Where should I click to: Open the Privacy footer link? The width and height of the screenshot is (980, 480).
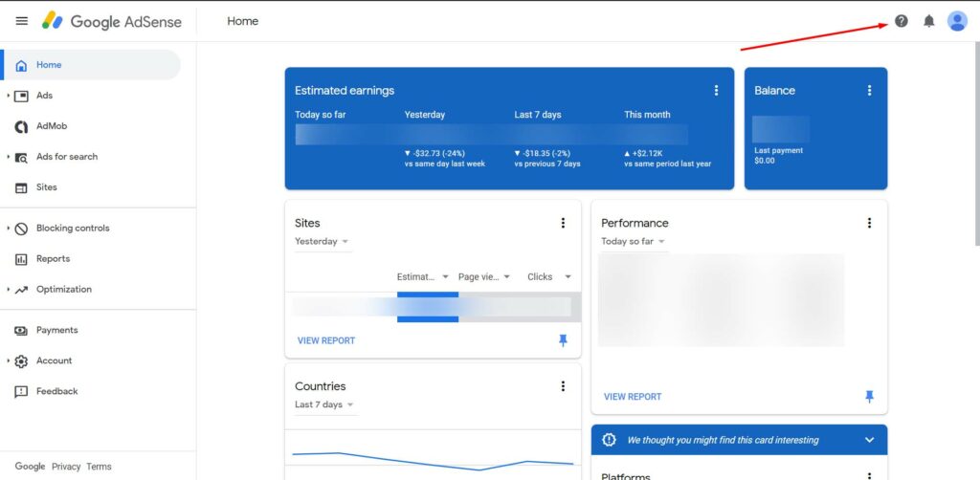click(x=66, y=467)
